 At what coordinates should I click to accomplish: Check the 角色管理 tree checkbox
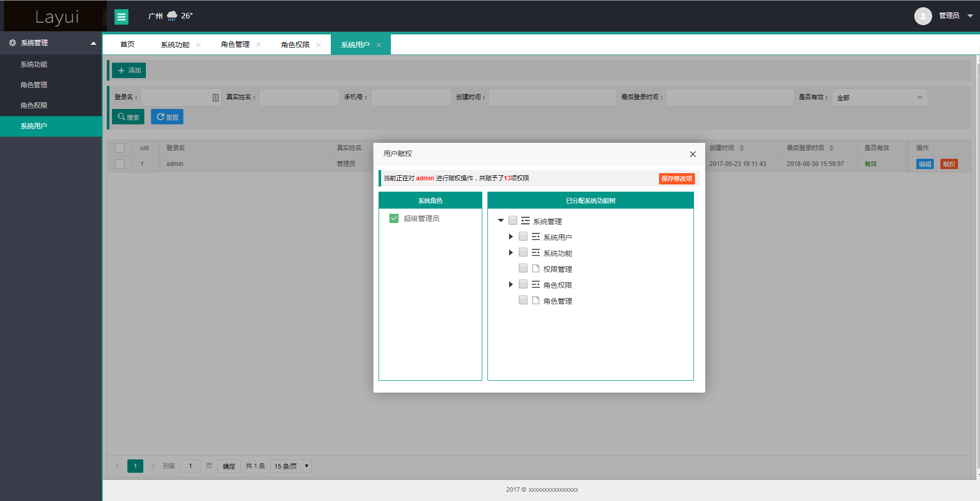[x=523, y=300]
